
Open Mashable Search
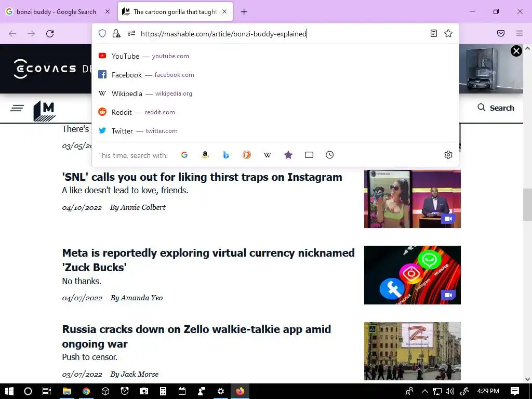(496, 108)
